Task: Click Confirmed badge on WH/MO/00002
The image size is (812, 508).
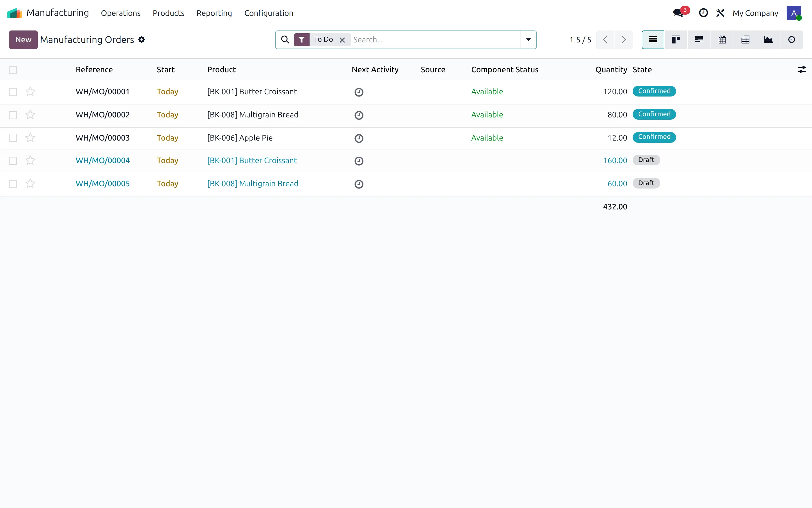Action: click(x=654, y=114)
